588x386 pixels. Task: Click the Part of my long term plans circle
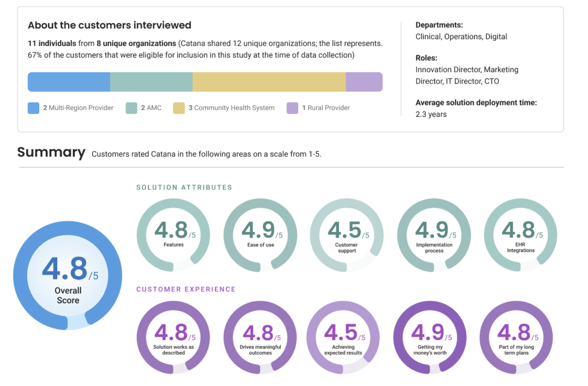[516, 337]
